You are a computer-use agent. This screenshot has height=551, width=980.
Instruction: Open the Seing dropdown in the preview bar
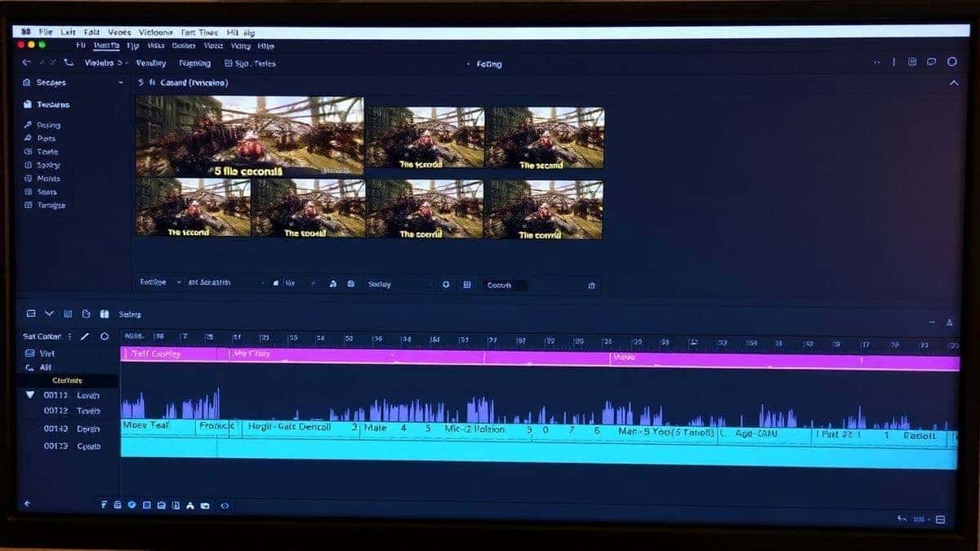[399, 284]
